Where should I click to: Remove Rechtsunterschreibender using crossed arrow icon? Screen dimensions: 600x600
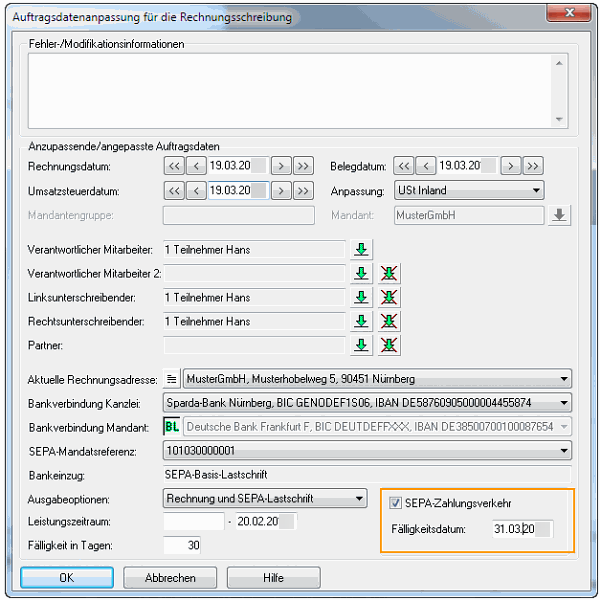tap(387, 321)
